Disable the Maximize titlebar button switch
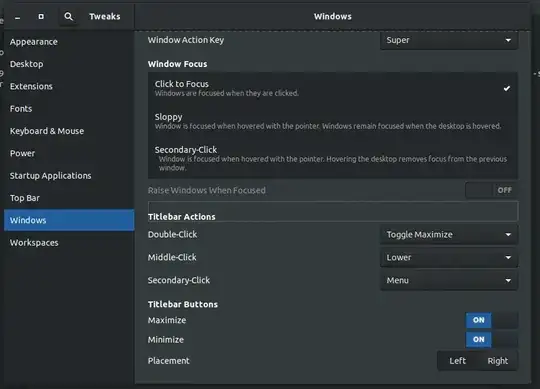The width and height of the screenshot is (540, 389). tap(492, 320)
